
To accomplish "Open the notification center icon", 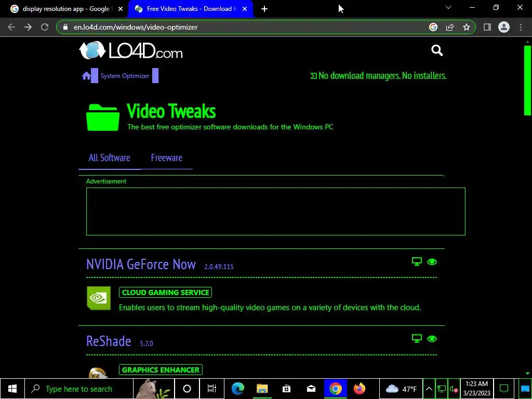I will [504, 389].
